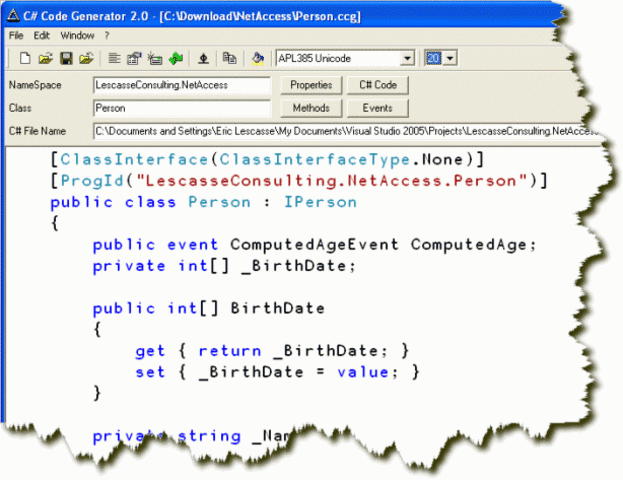The image size is (623, 480).
Task: Click the Copy documents toolbar icon
Action: click(229, 58)
